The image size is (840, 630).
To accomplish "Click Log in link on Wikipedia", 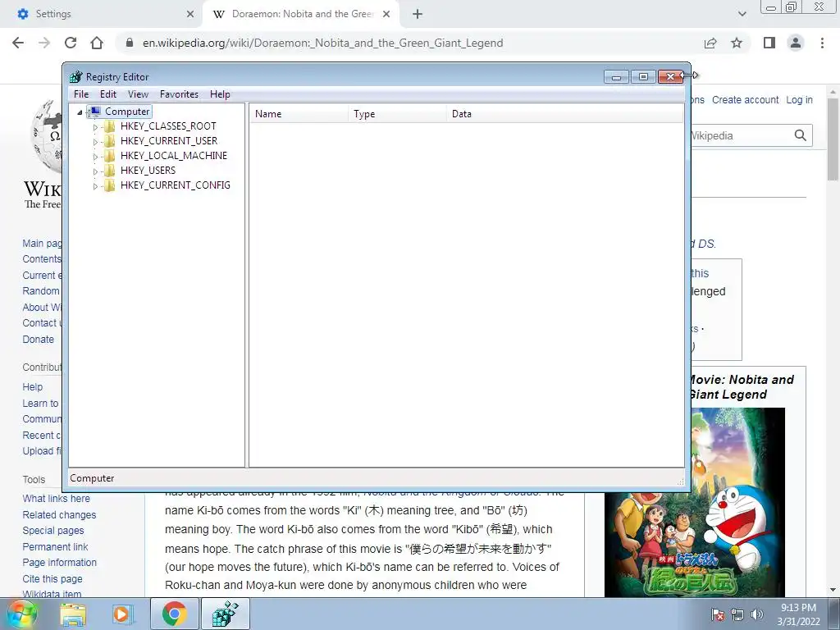I will coord(799,100).
